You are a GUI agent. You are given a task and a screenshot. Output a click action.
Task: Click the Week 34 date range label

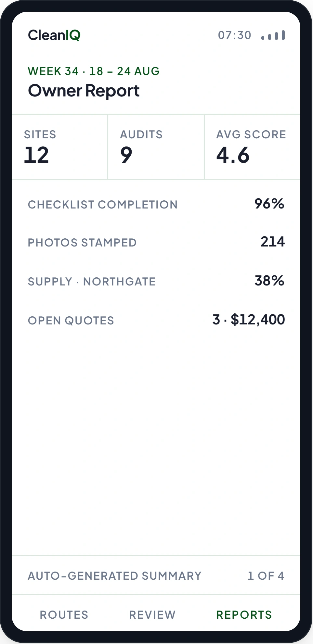pyautogui.click(x=94, y=71)
